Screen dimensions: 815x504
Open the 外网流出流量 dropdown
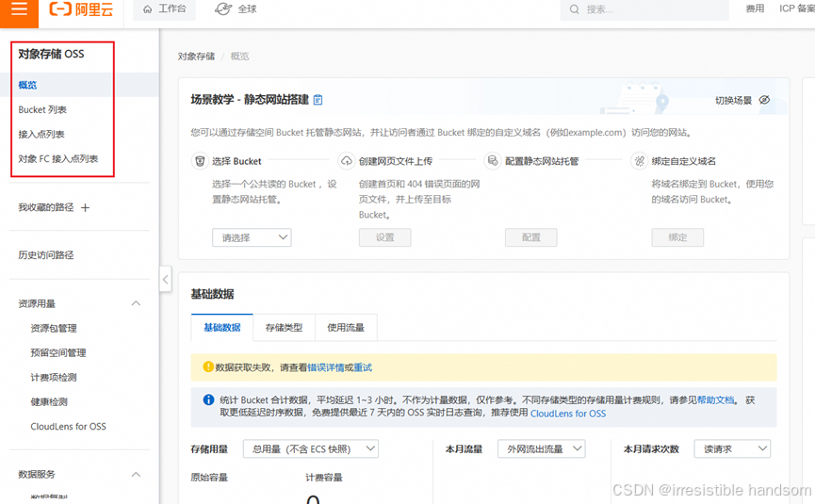coord(542,449)
